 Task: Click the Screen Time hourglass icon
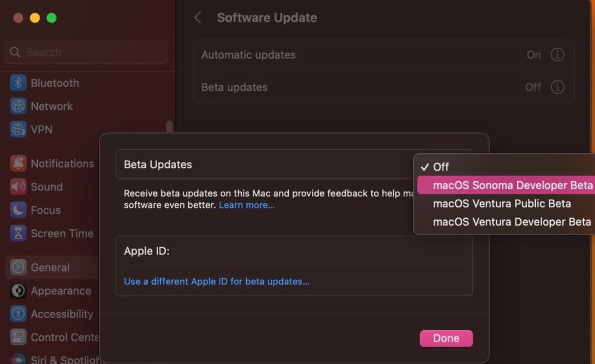(x=18, y=233)
